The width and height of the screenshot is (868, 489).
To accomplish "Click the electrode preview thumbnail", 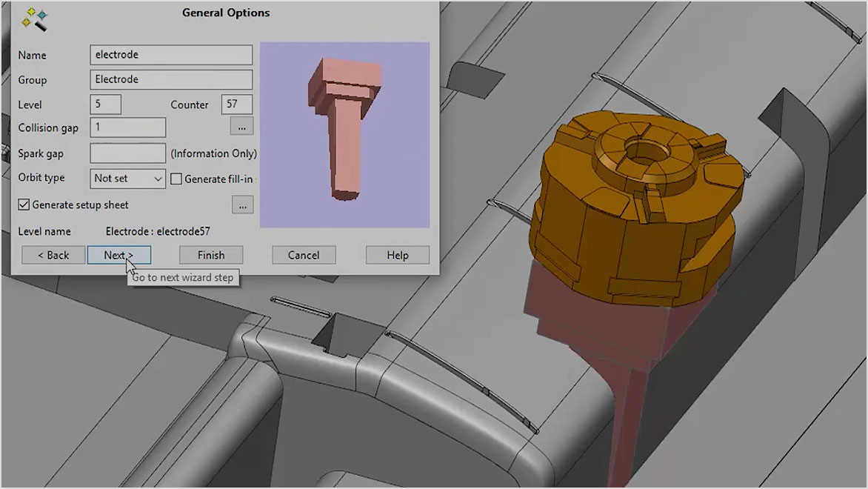I will [x=344, y=135].
